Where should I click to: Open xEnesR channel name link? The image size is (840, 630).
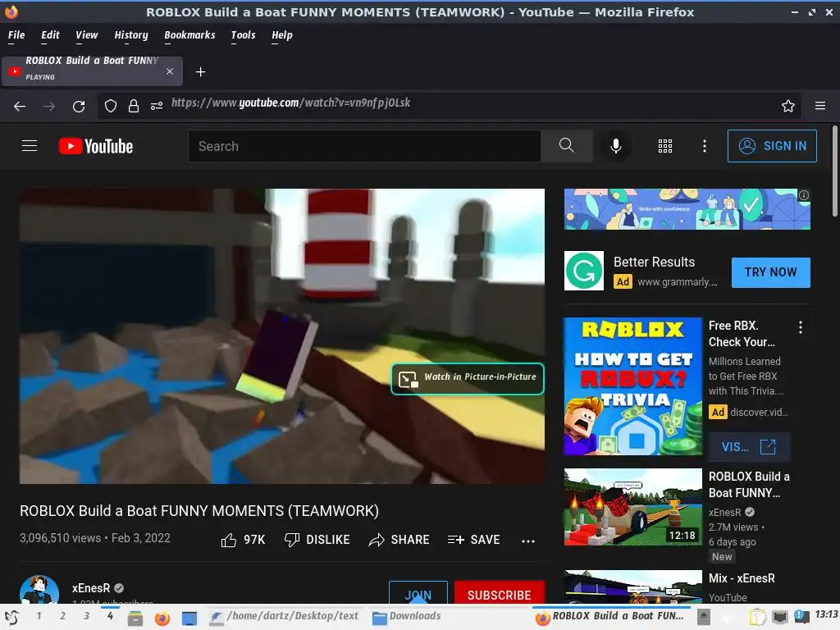click(91, 587)
